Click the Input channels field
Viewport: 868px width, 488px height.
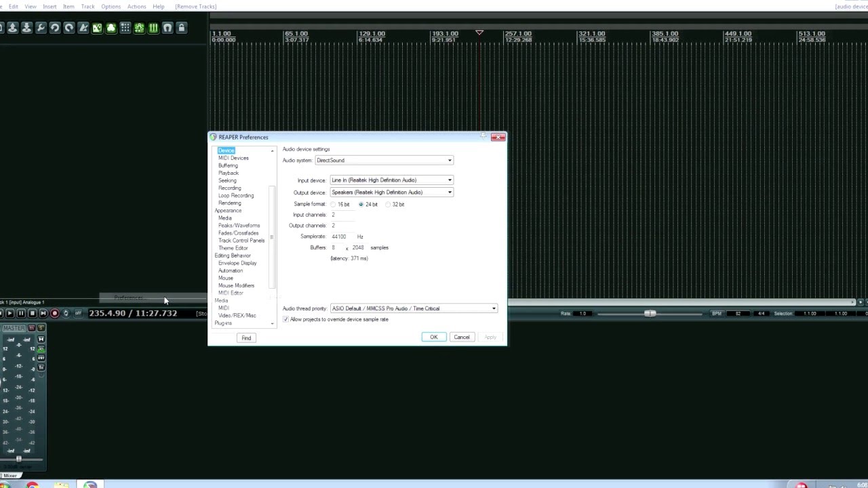[x=342, y=215]
